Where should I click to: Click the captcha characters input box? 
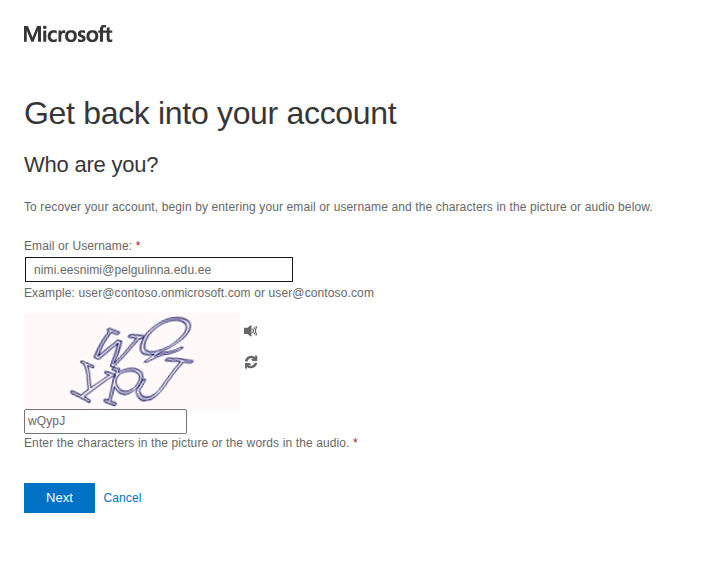[105, 421]
